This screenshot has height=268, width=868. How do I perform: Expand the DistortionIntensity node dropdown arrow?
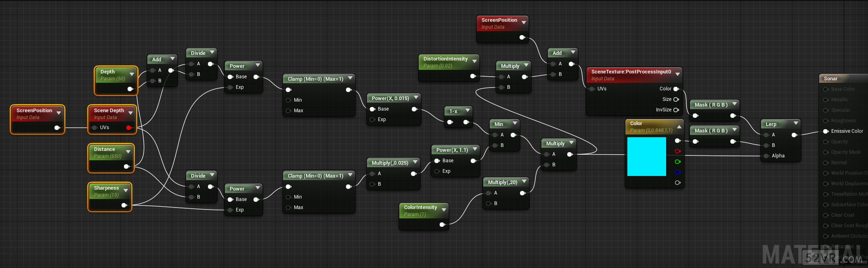pyautogui.click(x=474, y=61)
